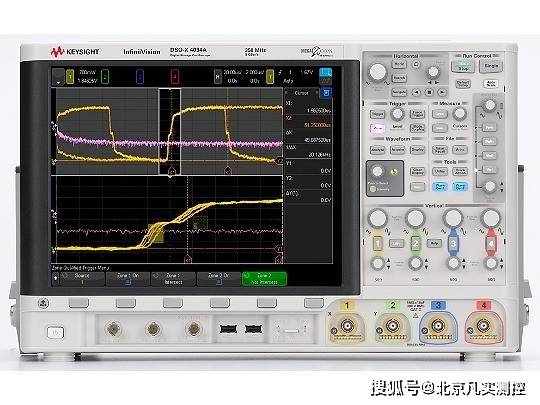
Task: Push the power button on front panel
Action: (55, 332)
